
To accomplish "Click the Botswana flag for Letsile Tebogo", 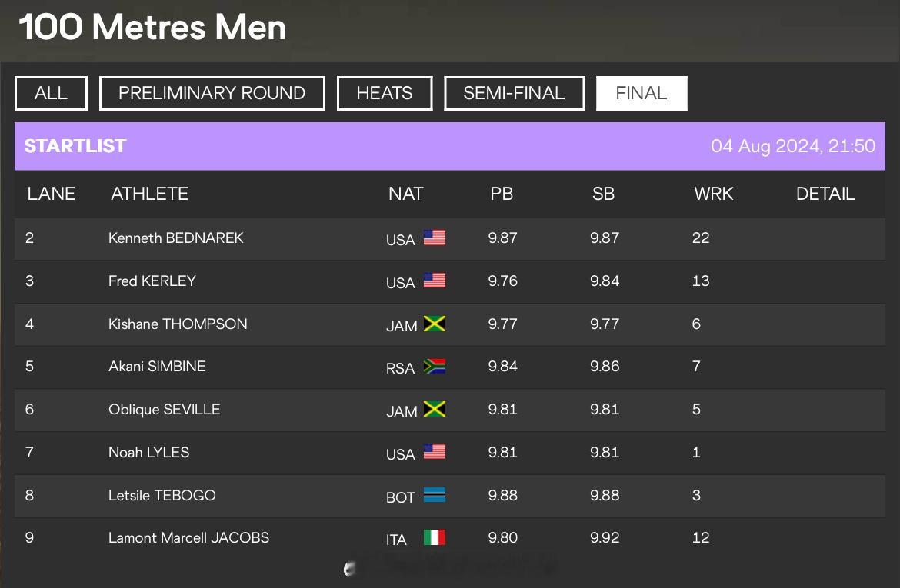I will tap(435, 494).
